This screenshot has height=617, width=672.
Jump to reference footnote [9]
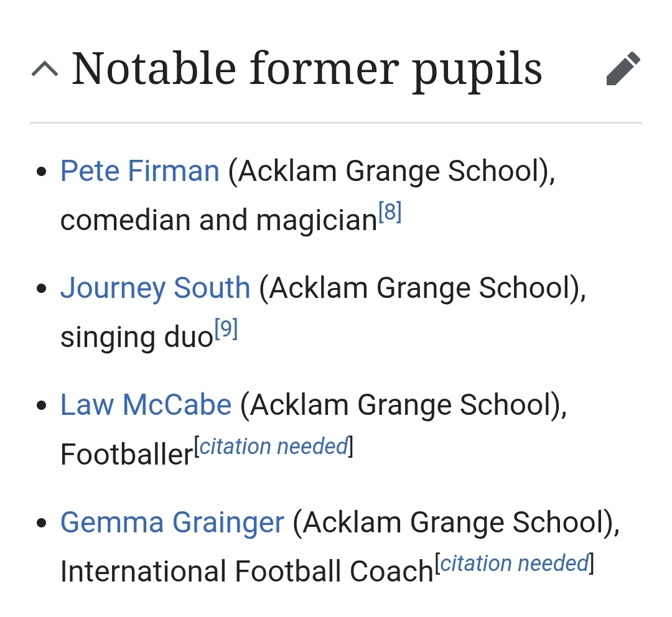point(226,330)
